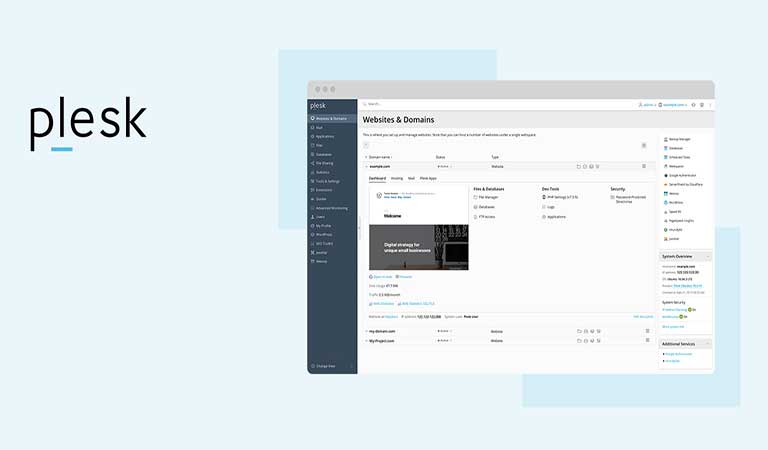
Task: Click the MyProject.com domain name
Action: coord(382,341)
